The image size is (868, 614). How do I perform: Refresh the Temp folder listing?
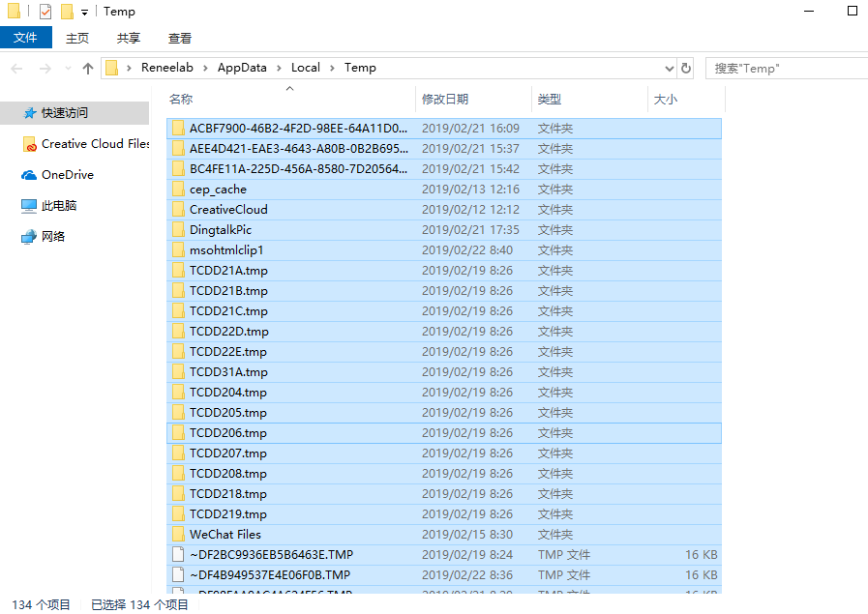(686, 68)
